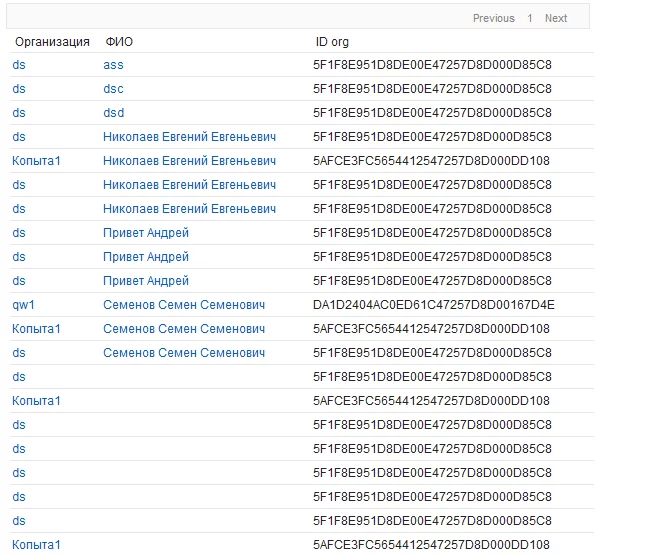The height and width of the screenshot is (555, 650).
Task: Click the Организация column header
Action: (x=51, y=42)
